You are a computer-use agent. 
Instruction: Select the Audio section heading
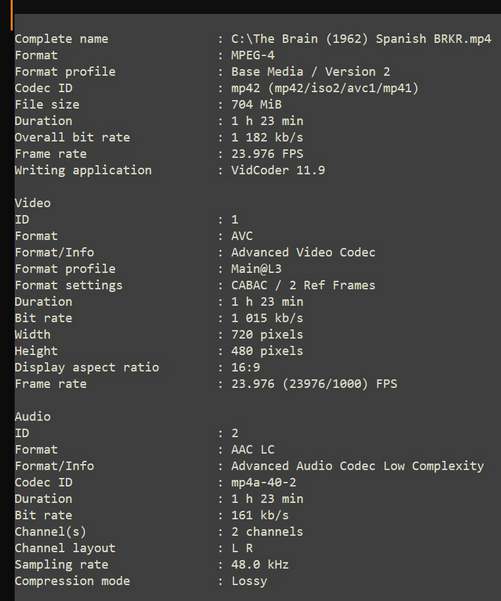click(x=33, y=417)
